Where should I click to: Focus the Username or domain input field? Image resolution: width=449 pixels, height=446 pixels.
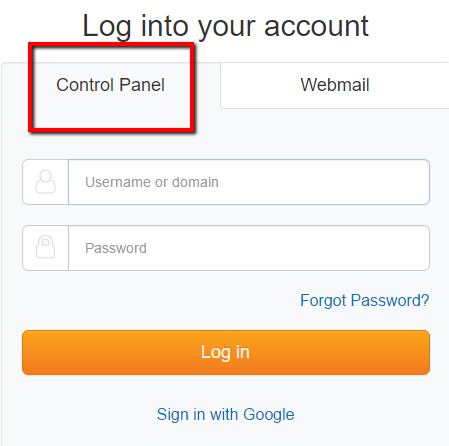tap(249, 182)
